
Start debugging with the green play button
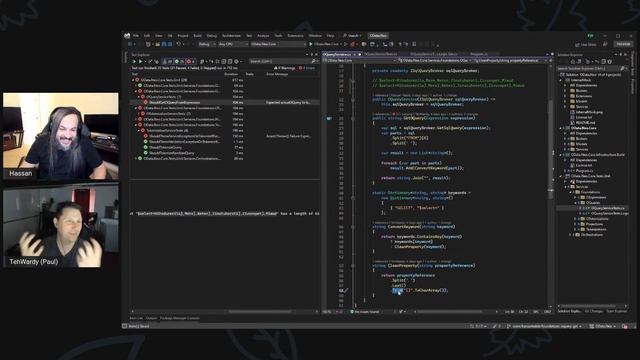pyautogui.click(x=311, y=44)
